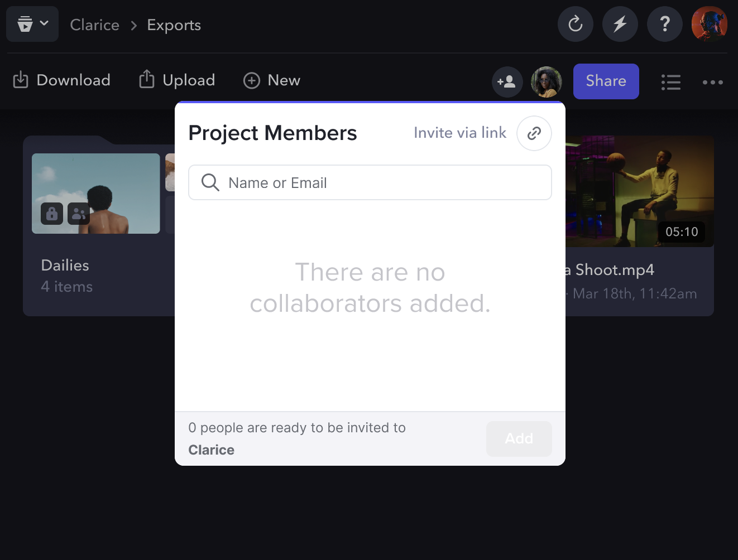Click the shared people icon on Dailies
738x560 pixels.
pyautogui.click(x=78, y=213)
